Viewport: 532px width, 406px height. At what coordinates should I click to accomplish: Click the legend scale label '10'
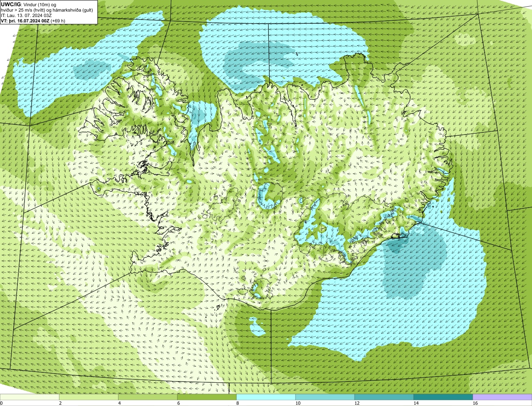[x=298, y=403]
